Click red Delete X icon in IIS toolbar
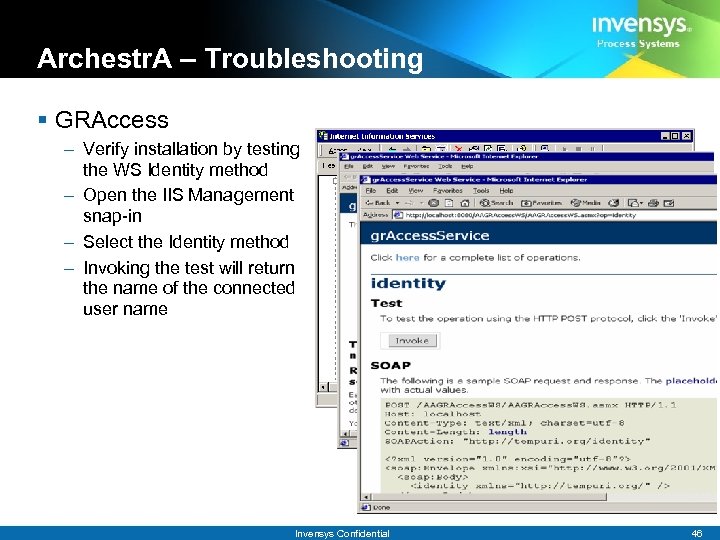 458,149
